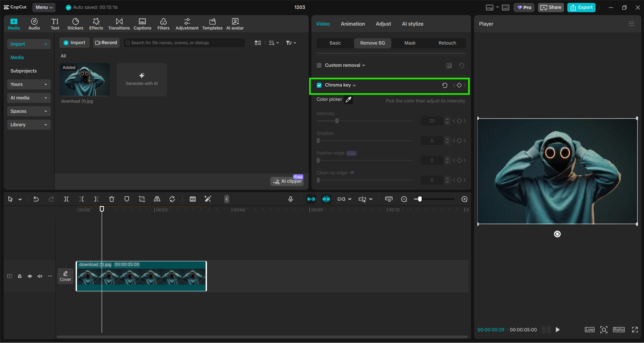Open the Captions panel
The height and width of the screenshot is (343, 644).
click(142, 24)
